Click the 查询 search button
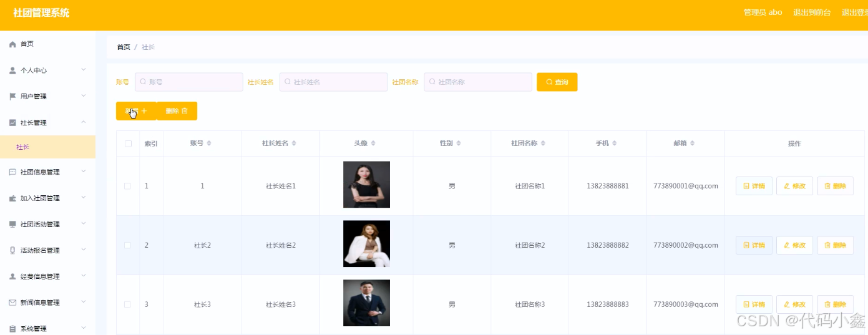This screenshot has width=868, height=335. (x=557, y=82)
